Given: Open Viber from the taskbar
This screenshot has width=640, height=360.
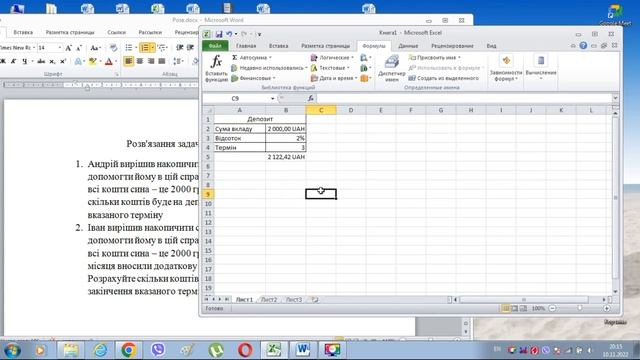Looking at the screenshot, I should [x=158, y=350].
